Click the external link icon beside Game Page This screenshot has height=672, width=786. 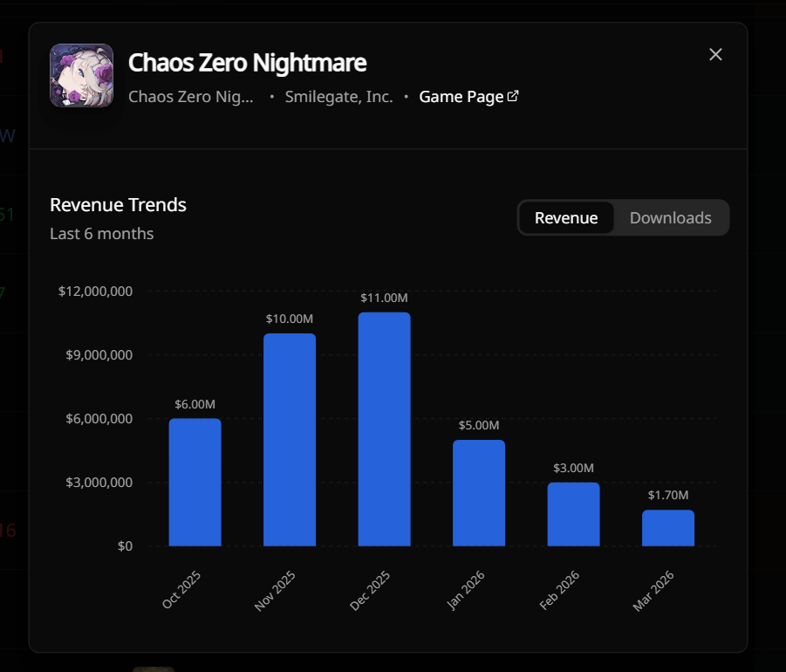point(513,96)
